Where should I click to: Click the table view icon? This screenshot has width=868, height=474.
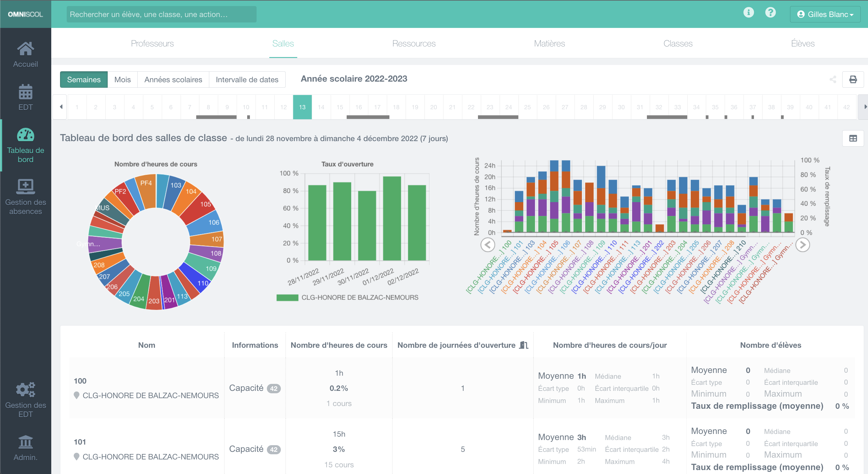point(853,138)
